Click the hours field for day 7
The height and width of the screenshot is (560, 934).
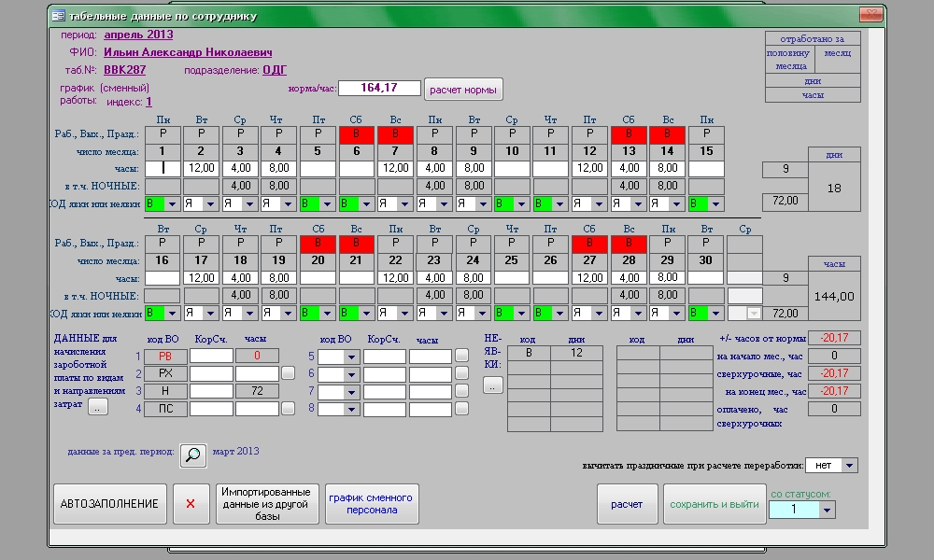coord(395,168)
